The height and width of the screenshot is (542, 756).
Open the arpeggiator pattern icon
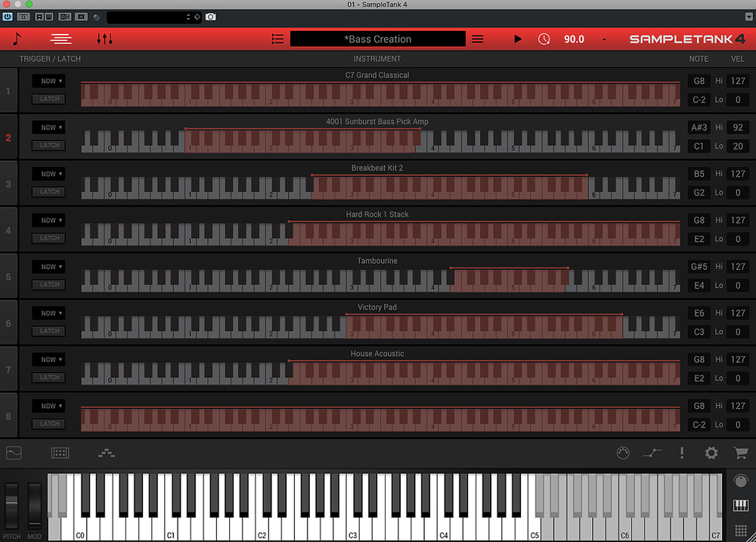click(x=107, y=453)
